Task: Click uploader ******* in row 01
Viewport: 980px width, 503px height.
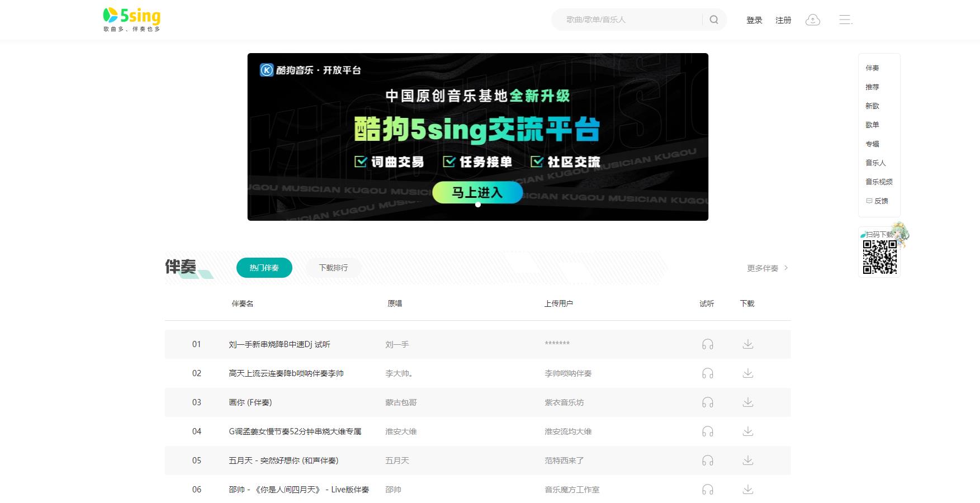Action: click(x=557, y=344)
